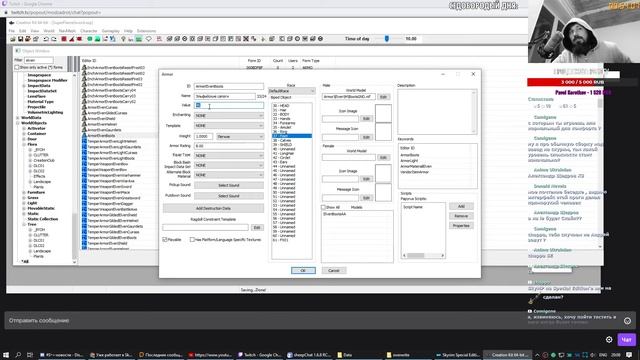Select the Flora tree item

[x=32, y=144]
